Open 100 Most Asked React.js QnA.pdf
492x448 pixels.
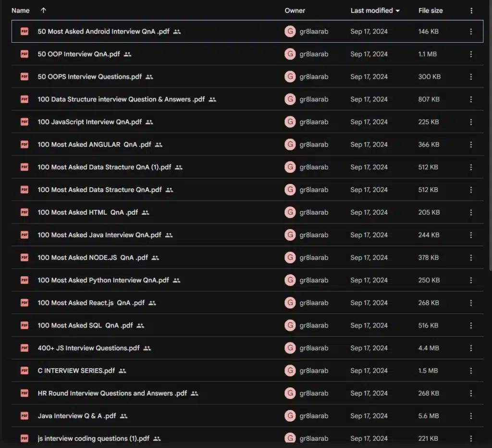(91, 303)
